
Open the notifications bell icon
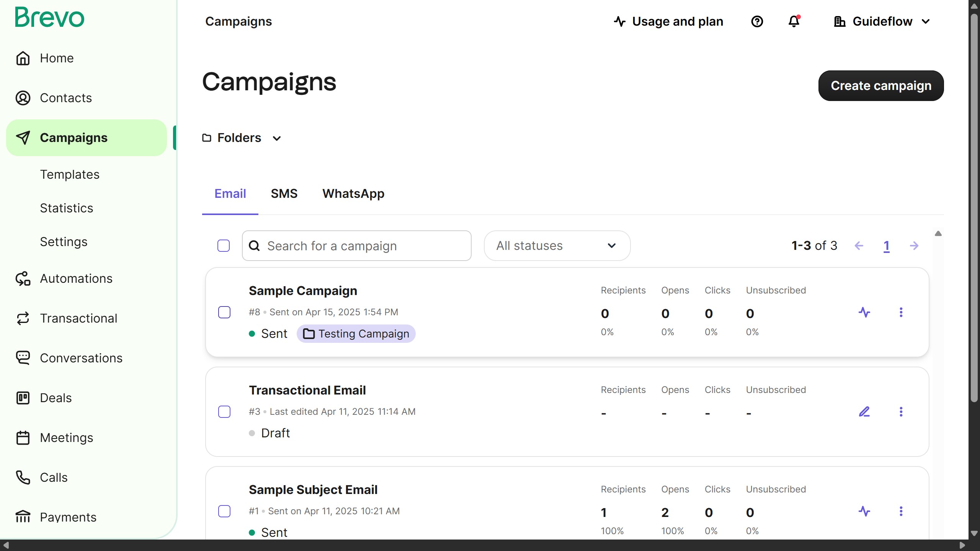coord(794,21)
